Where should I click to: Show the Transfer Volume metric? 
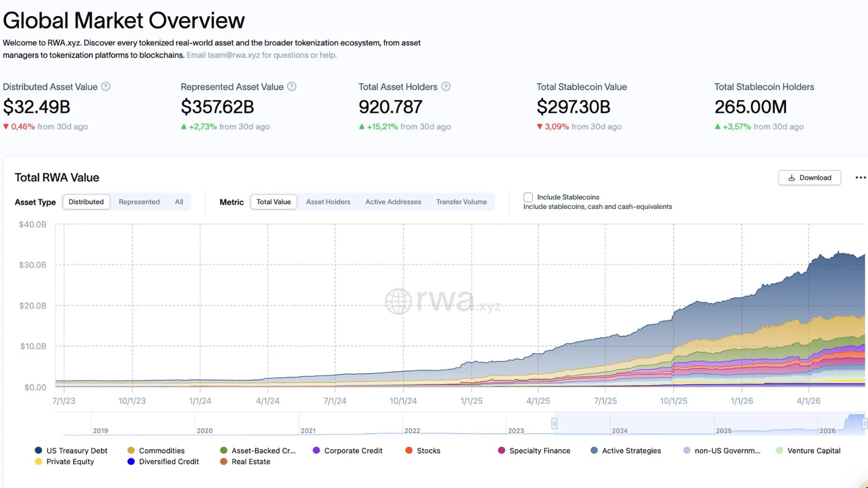(462, 202)
